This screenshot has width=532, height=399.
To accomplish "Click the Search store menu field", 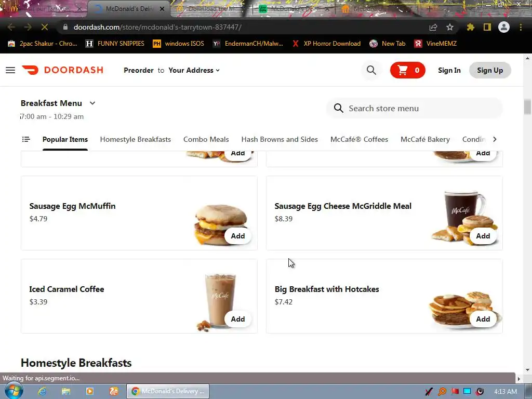I will pos(415,108).
